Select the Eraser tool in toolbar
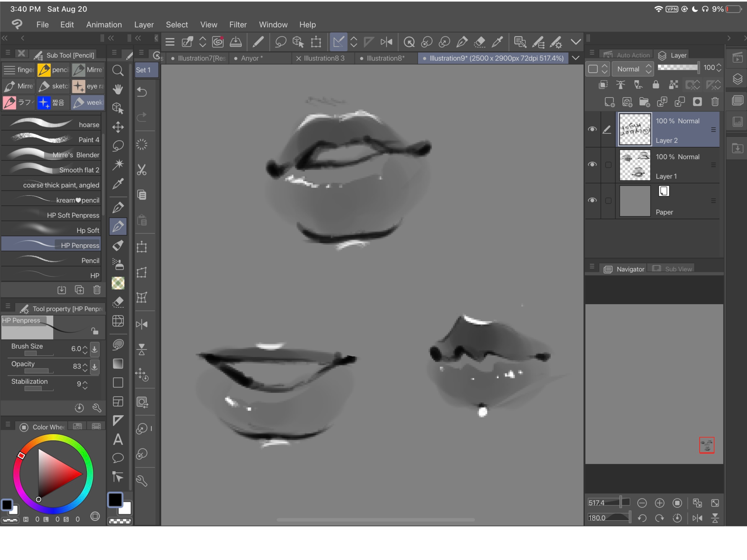 118,302
